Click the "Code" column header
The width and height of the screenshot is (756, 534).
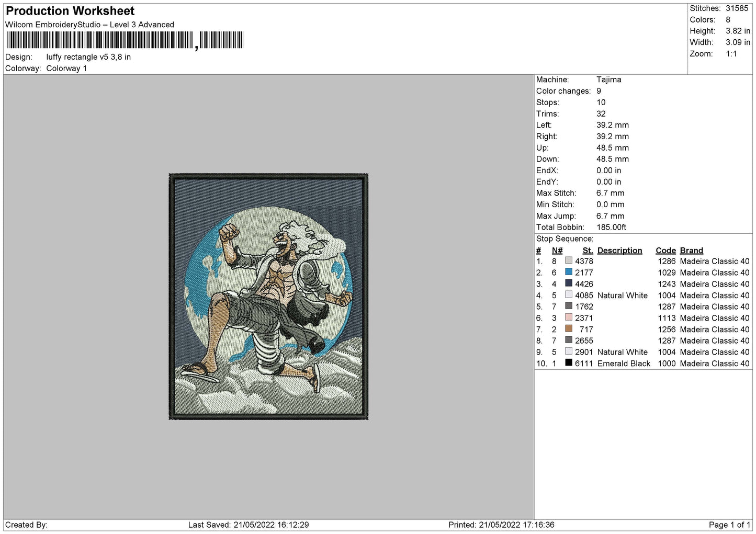pos(666,251)
